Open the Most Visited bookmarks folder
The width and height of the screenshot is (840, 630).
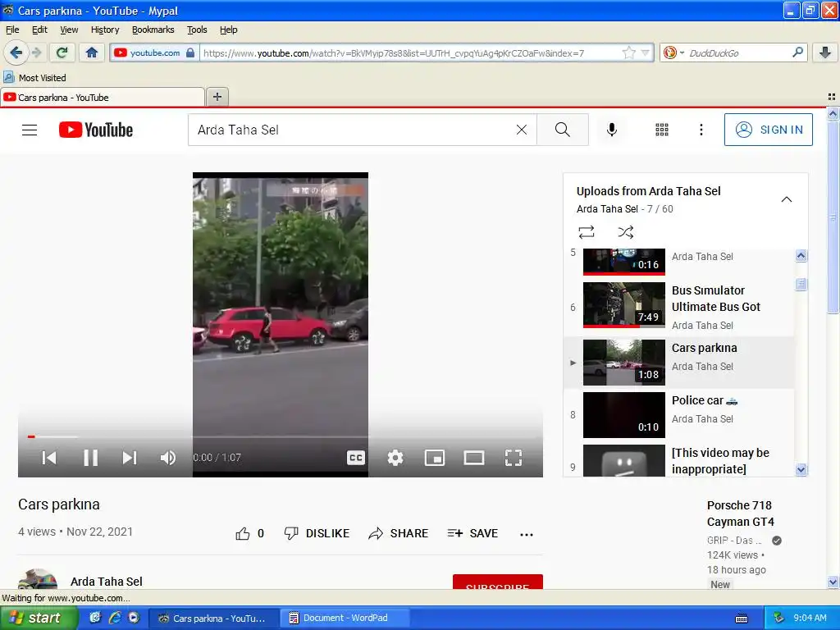(x=34, y=78)
